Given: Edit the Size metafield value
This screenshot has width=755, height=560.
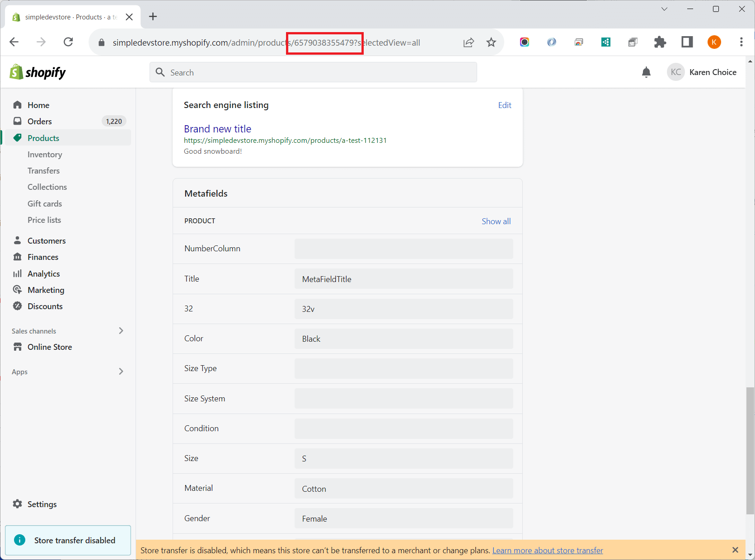Looking at the screenshot, I should pos(404,458).
